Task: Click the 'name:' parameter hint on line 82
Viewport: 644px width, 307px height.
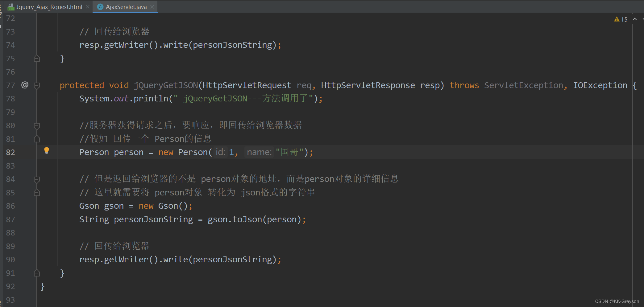Action: pyautogui.click(x=259, y=152)
